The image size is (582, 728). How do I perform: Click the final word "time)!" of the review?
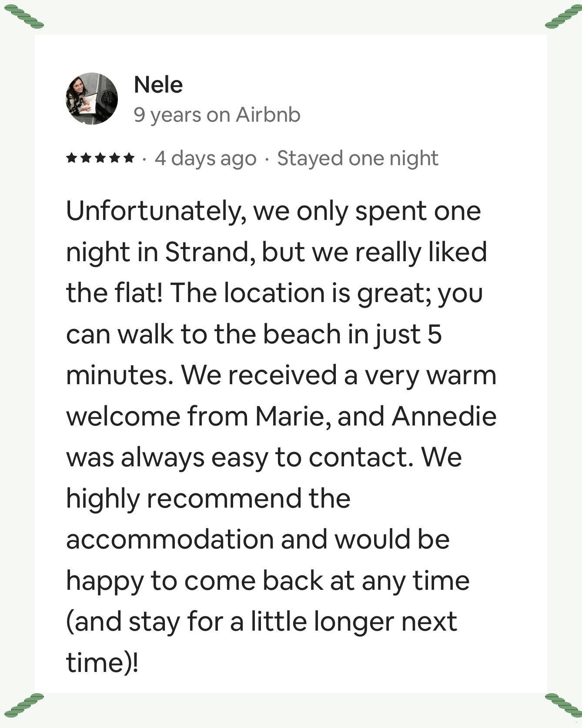[x=103, y=662]
